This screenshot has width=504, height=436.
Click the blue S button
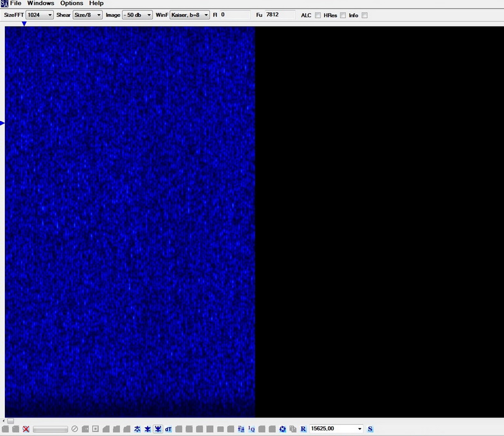click(370, 429)
